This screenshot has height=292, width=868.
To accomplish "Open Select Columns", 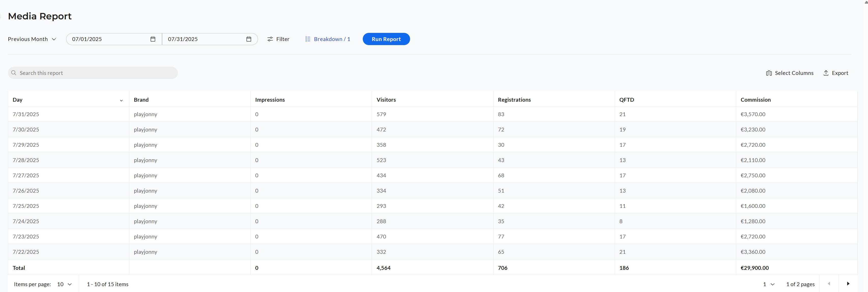I will click(x=789, y=73).
